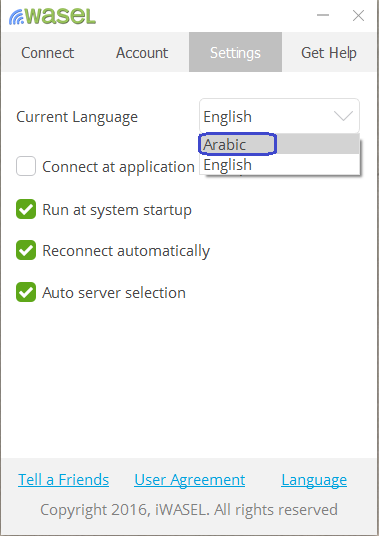The width and height of the screenshot is (379, 536).
Task: Enable Connect at application startup checkbox
Action: click(x=26, y=166)
